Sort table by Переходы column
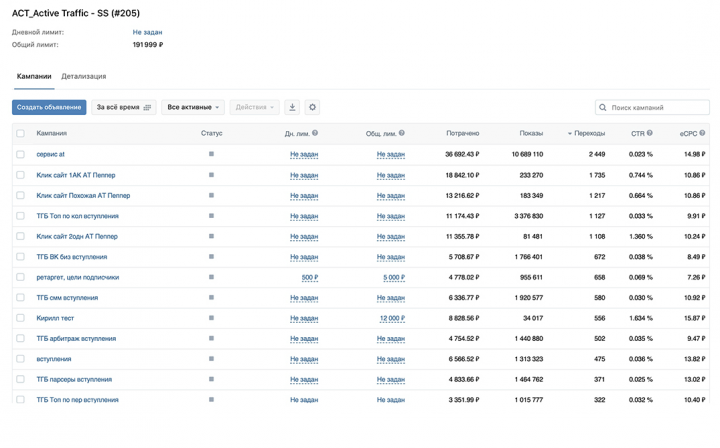The width and height of the screenshot is (720, 448). coord(589,133)
